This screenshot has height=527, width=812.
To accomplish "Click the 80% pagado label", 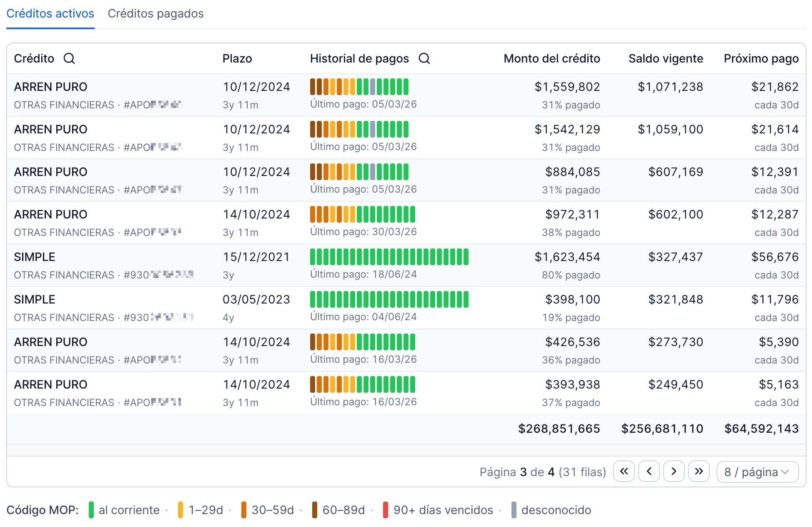I will tap(571, 275).
